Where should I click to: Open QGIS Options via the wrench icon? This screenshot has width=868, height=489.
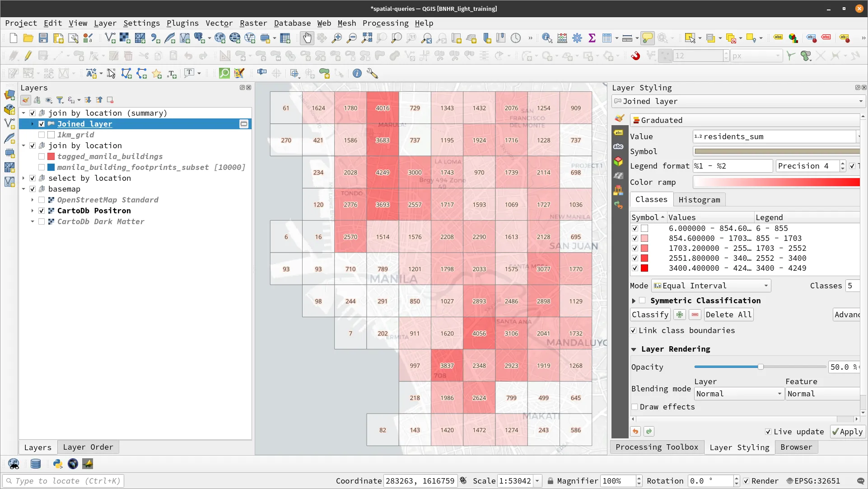point(373,73)
